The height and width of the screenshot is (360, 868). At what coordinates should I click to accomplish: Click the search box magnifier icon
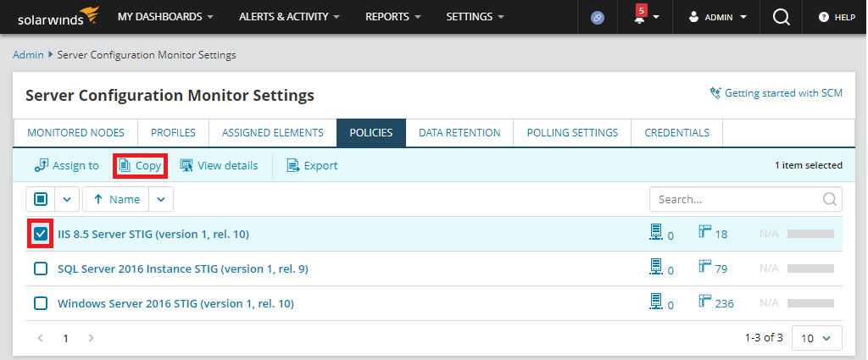[x=829, y=199]
